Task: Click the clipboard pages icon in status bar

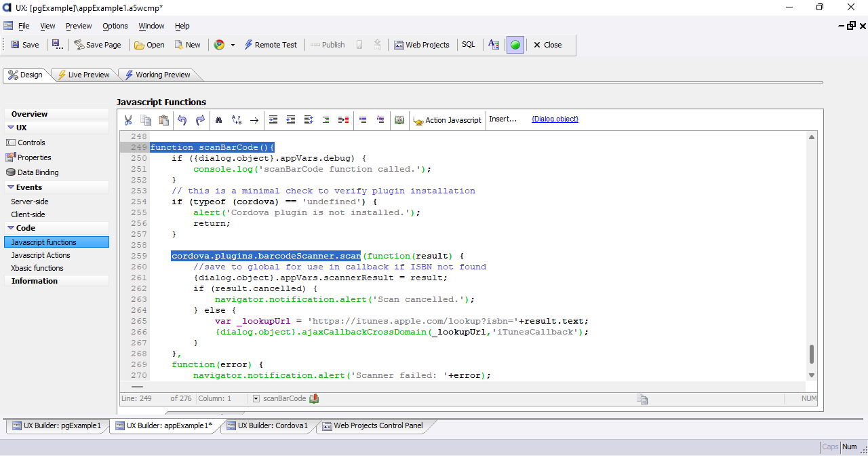Action: 642,399
